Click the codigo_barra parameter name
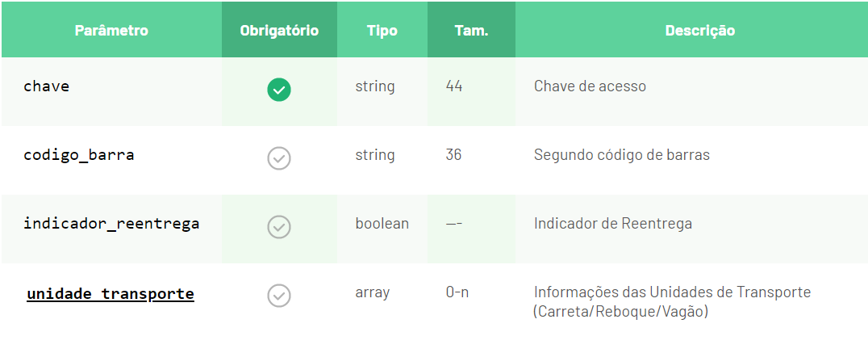The height and width of the screenshot is (353, 868). coord(78,154)
